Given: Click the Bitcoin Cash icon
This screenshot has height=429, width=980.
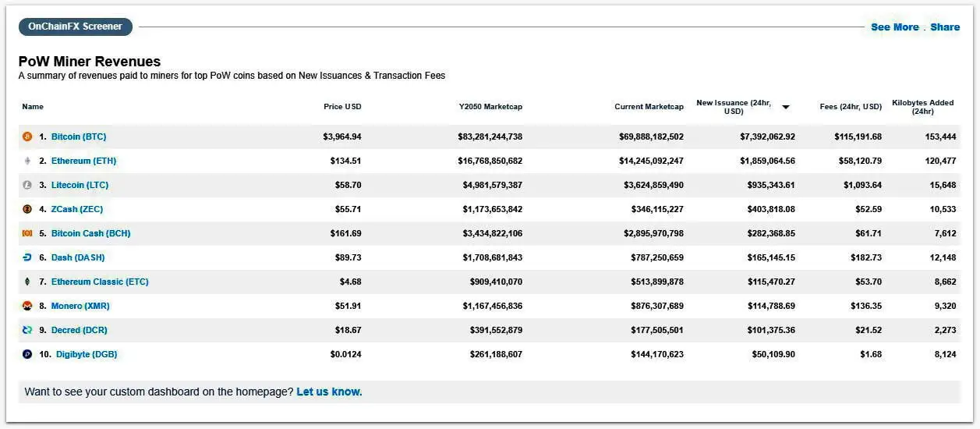Looking at the screenshot, I should click(x=27, y=233).
